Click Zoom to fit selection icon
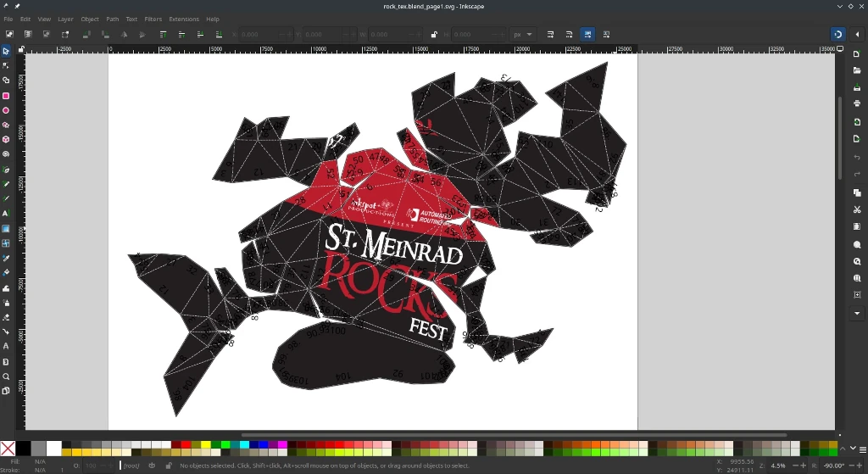Image resolution: width=868 pixels, height=474 pixels. pos(857,244)
